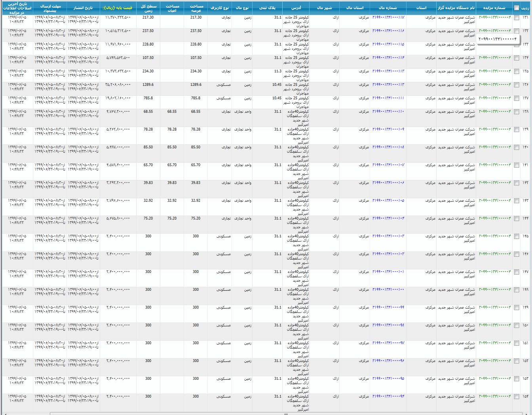Tick the checkbox of row ۱۴۸
532x415 pixels.
517,290
